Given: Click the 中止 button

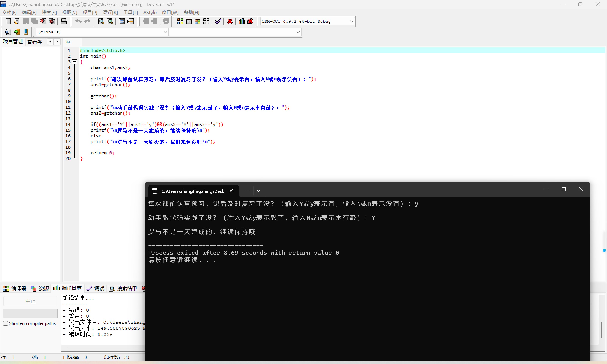Looking at the screenshot, I should tap(30, 301).
